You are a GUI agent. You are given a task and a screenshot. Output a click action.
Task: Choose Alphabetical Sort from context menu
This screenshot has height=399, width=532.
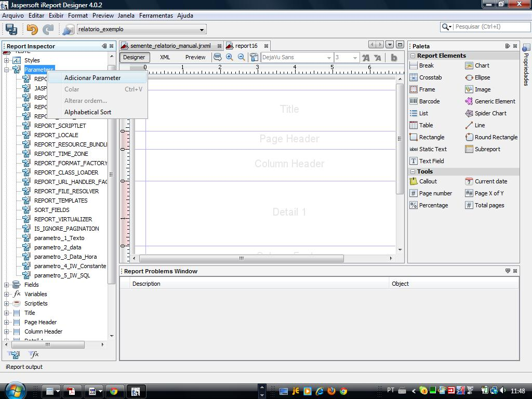pos(97,112)
